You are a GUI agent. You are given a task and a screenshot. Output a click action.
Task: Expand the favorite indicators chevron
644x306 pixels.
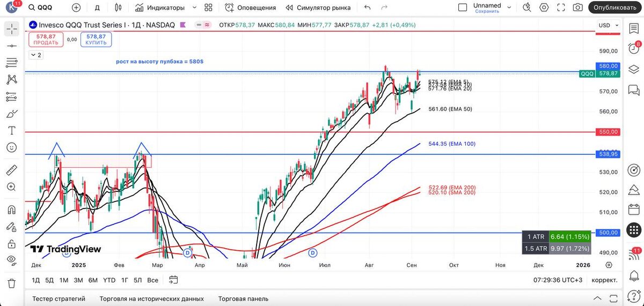pos(194,8)
